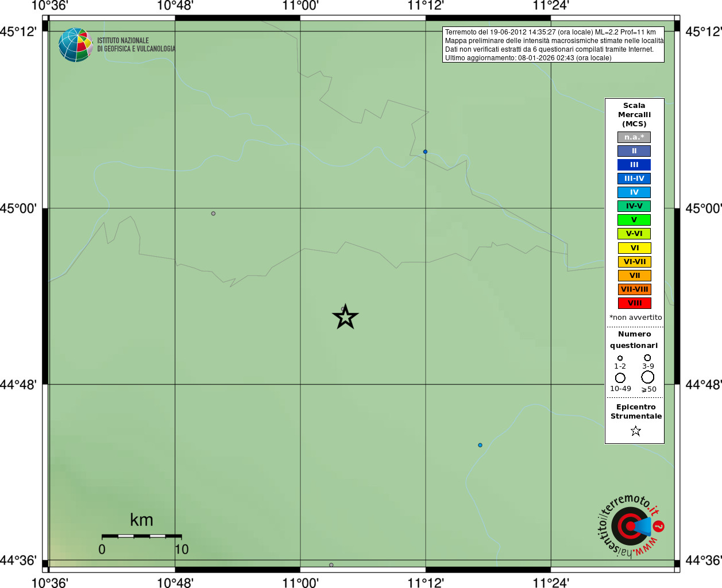
Task: Click the top axis label 10°36'
Action: pyautogui.click(x=49, y=6)
